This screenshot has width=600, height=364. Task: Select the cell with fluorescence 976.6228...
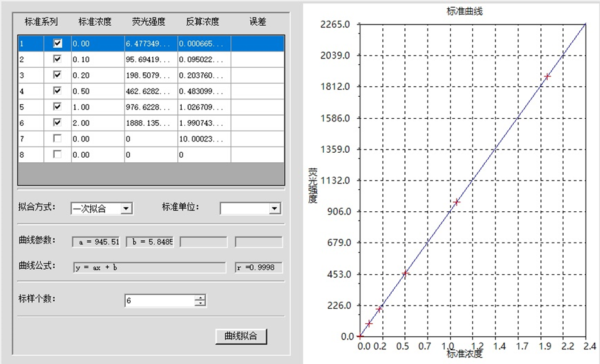[151, 107]
